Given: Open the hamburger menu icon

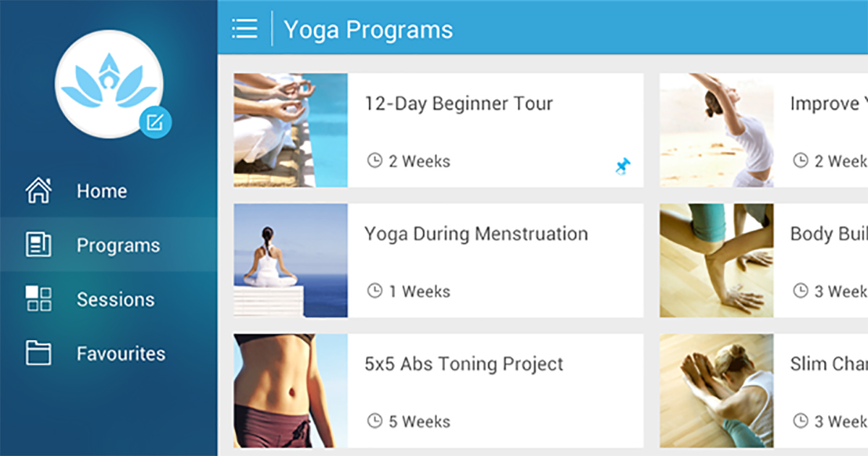Looking at the screenshot, I should click(244, 29).
